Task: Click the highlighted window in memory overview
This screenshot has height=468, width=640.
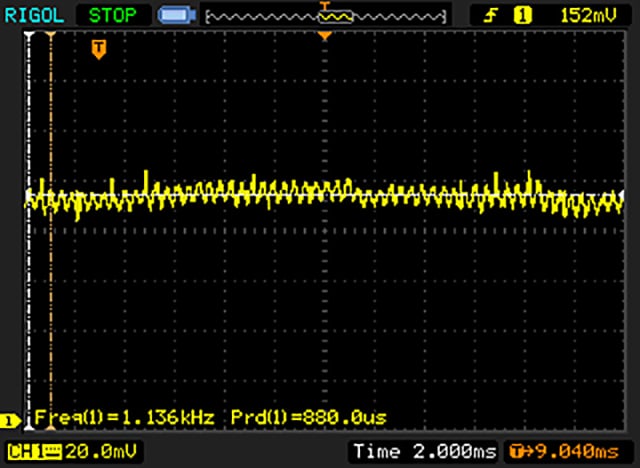Action: (x=335, y=17)
